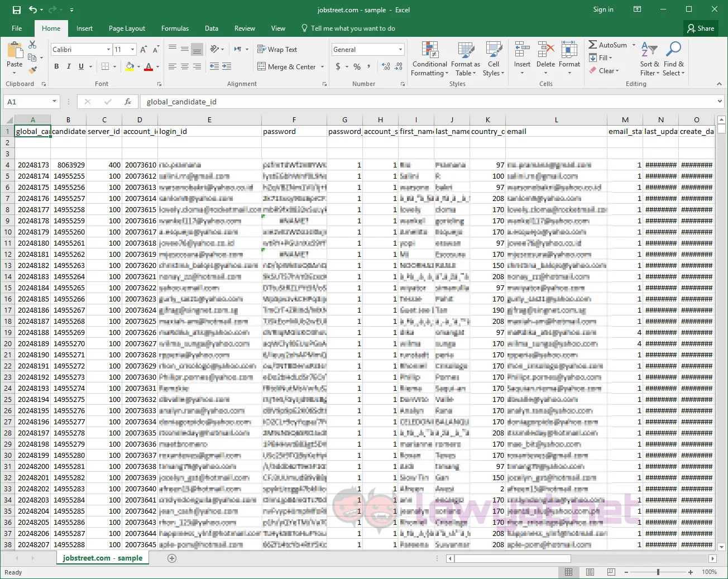Open the Formulas ribbon tab
This screenshot has height=579, width=728.
(x=175, y=28)
